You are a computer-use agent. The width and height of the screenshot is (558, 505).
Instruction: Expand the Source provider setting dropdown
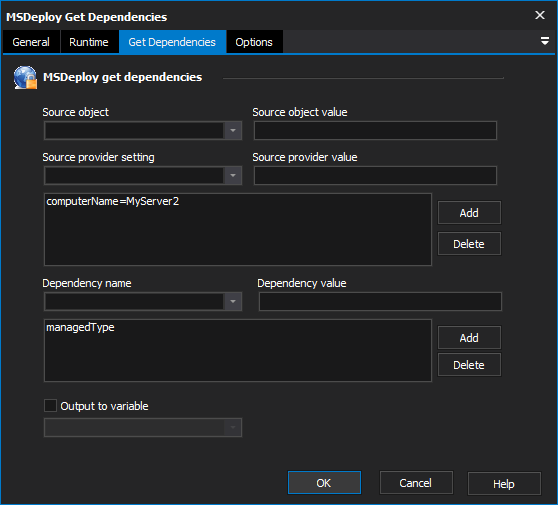(x=233, y=175)
